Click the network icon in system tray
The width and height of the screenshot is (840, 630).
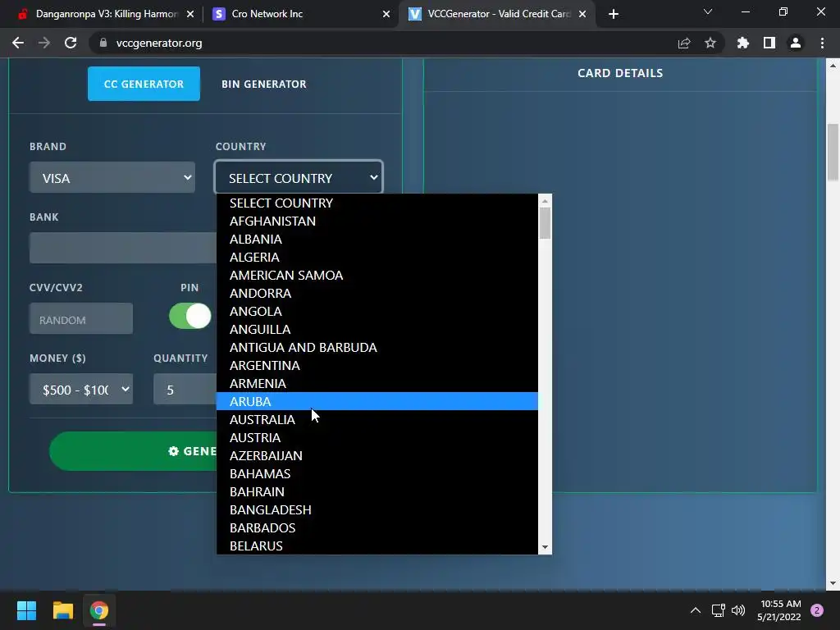(718, 610)
